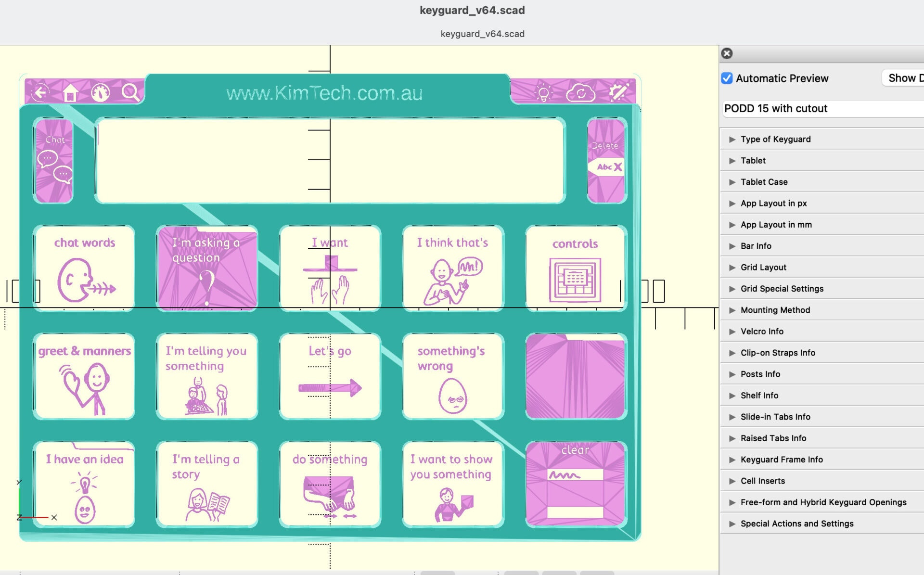
Task: Expand the Grid Special Settings section
Action: point(822,289)
